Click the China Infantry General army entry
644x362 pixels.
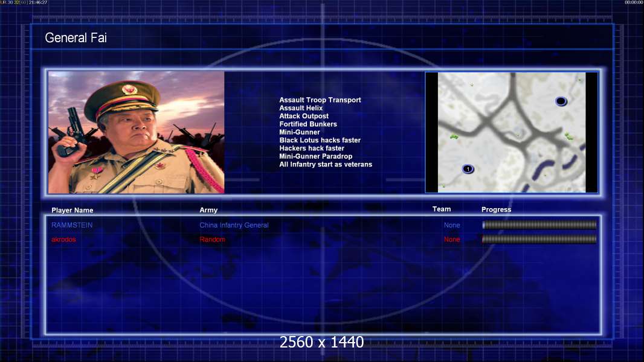pyautogui.click(x=234, y=225)
